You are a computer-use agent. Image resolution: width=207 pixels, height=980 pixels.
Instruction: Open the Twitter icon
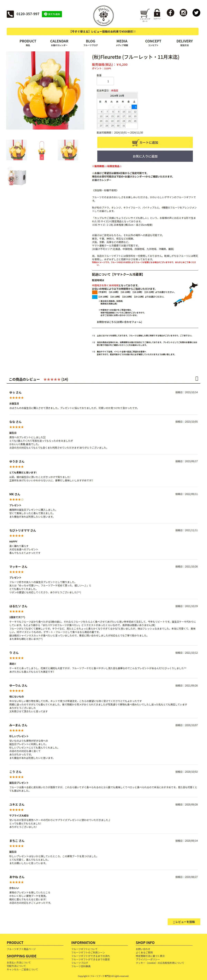click(x=196, y=13)
